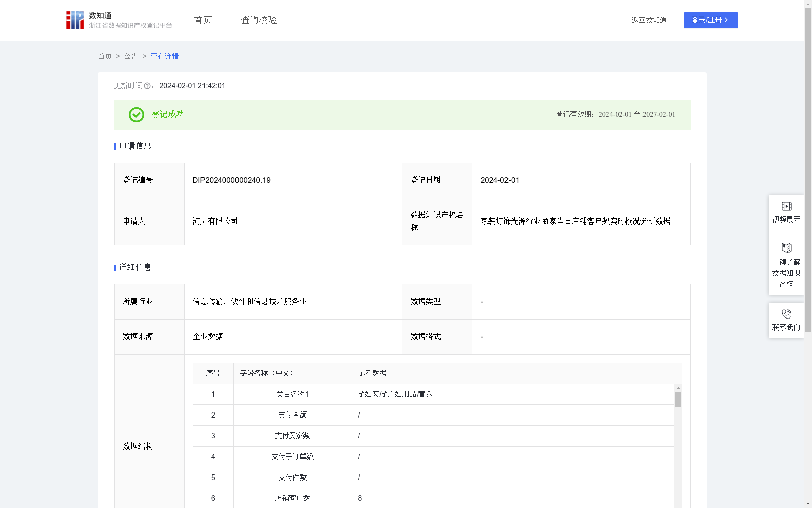Open 联系我们 via the phone icon

[x=786, y=315]
